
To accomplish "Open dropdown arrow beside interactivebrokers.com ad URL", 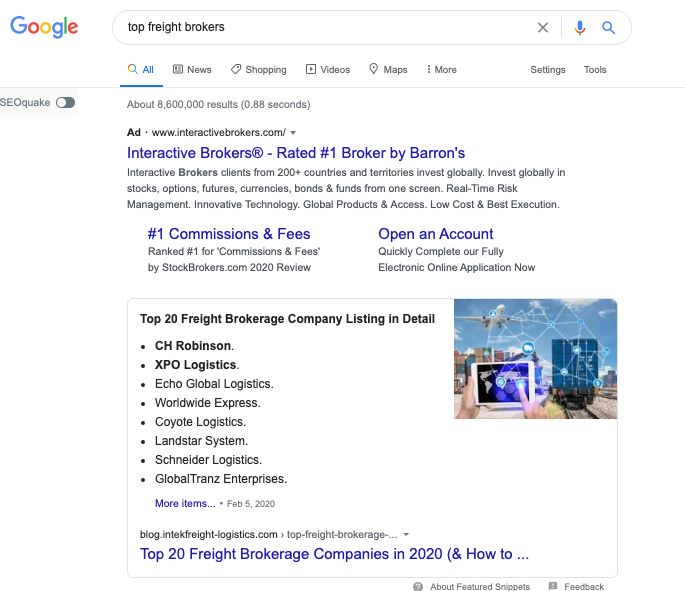I will point(293,132).
